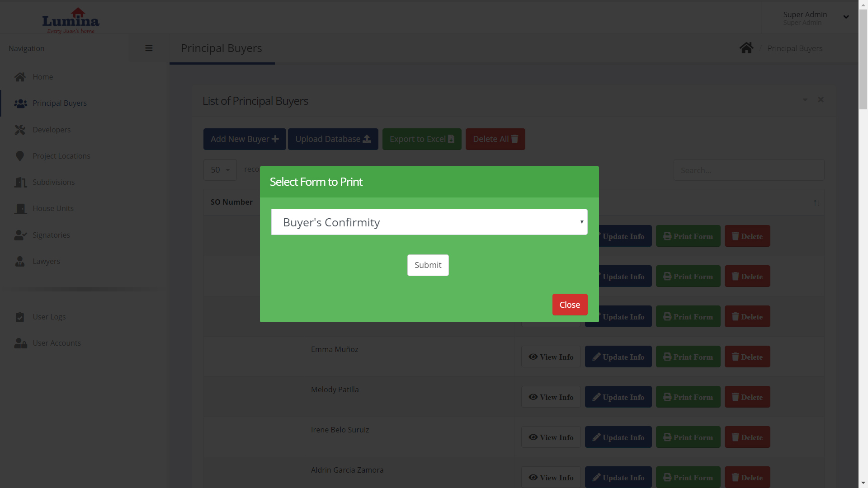Close the Select Form to Print dialog
The image size is (868, 488).
click(570, 305)
